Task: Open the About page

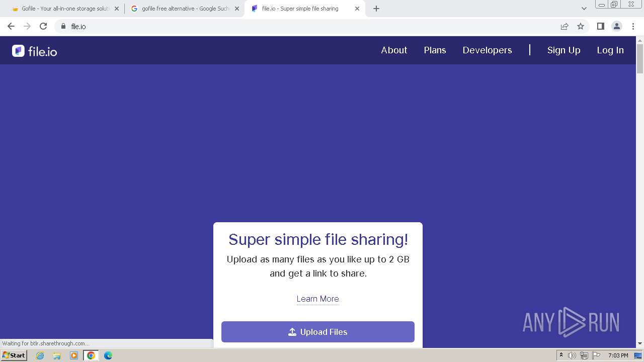Action: click(x=394, y=50)
